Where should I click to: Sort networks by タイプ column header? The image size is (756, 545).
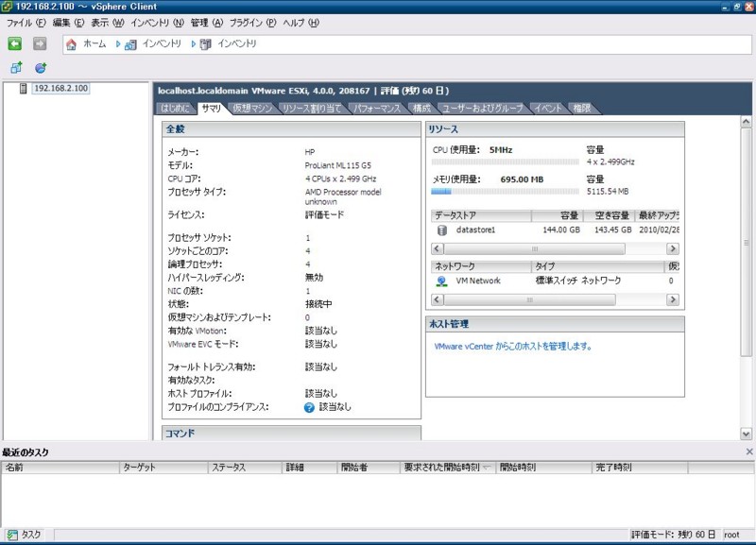(598, 266)
